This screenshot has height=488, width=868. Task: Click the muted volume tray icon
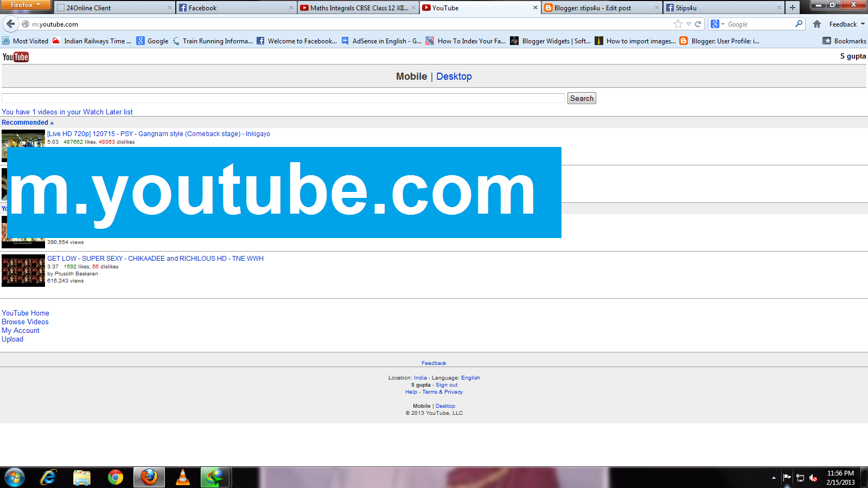click(813, 478)
